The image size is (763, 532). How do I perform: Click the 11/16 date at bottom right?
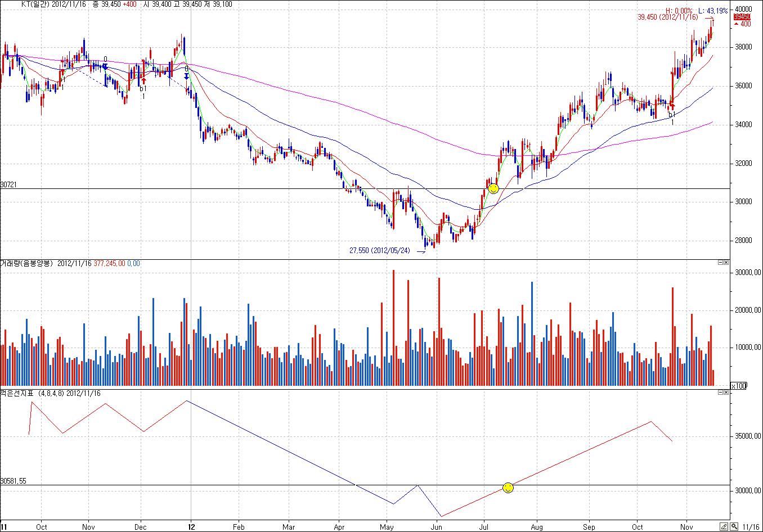[752, 527]
